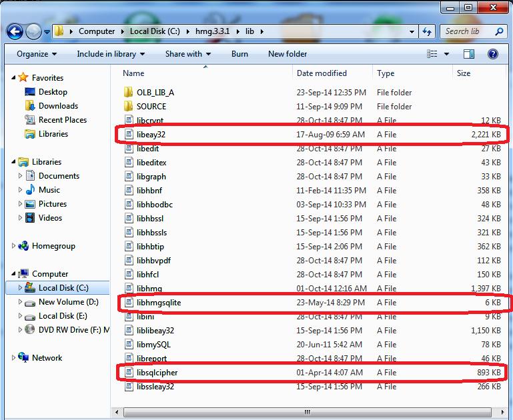Create a New folder via toolbar

(288, 54)
